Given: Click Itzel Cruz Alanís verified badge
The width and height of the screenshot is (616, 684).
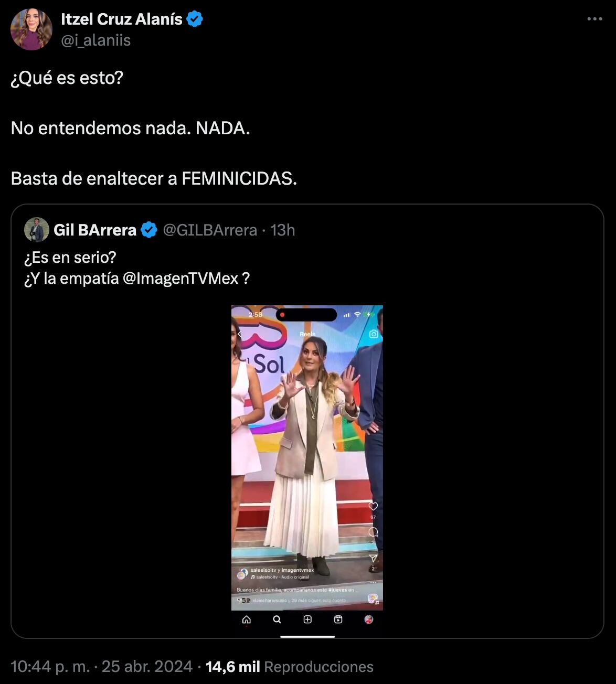Looking at the screenshot, I should click(x=195, y=19).
